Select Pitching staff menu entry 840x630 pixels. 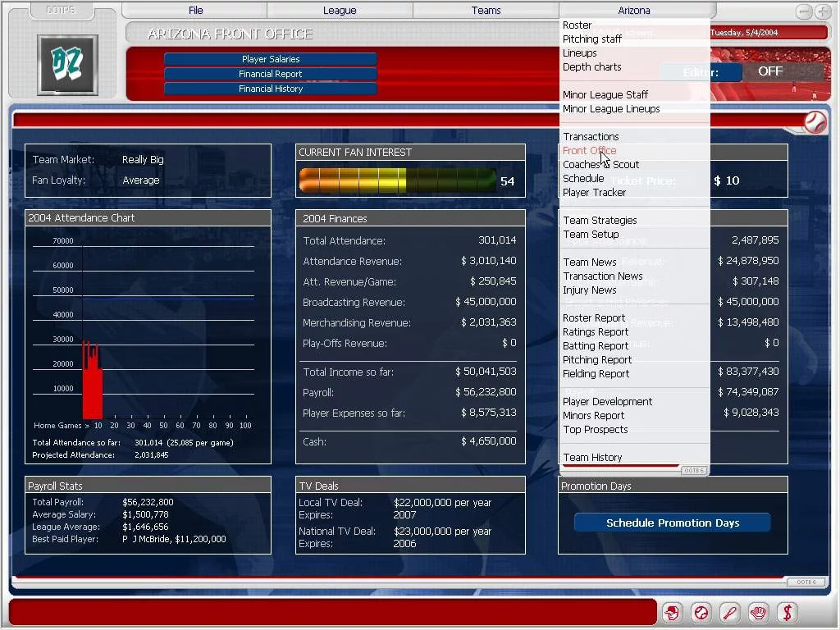[x=592, y=39]
